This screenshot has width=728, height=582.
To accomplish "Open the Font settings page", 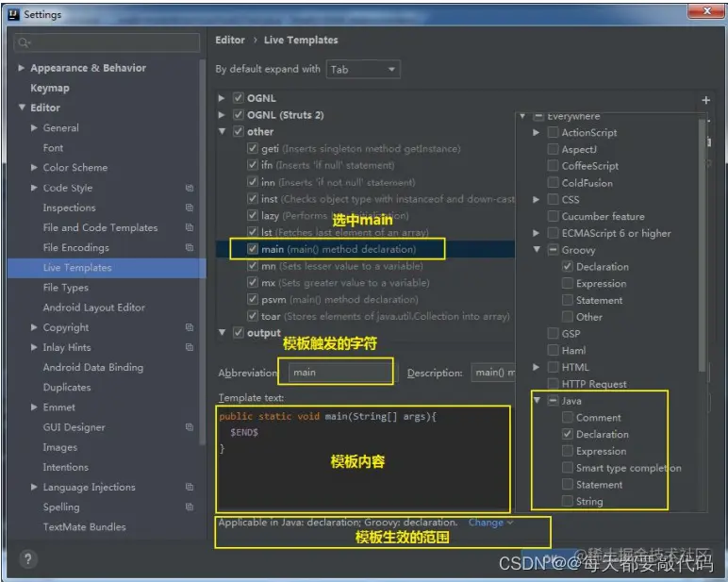I will pyautogui.click(x=53, y=148).
